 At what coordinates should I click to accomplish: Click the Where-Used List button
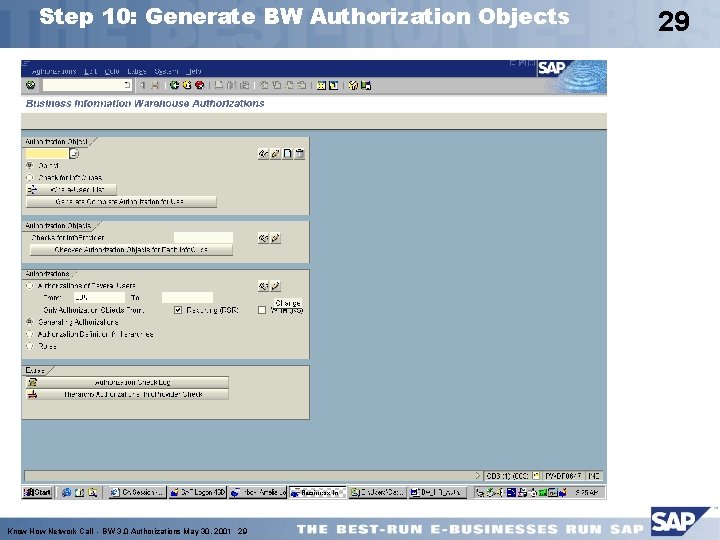71,190
